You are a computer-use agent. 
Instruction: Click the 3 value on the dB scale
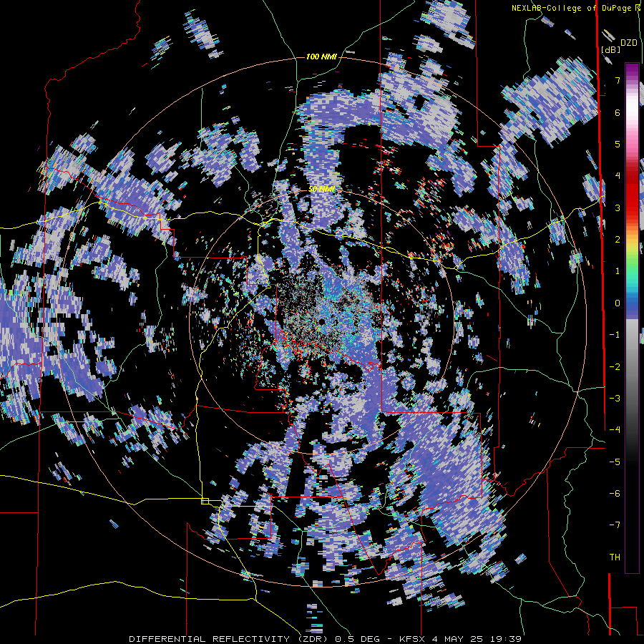(618, 208)
